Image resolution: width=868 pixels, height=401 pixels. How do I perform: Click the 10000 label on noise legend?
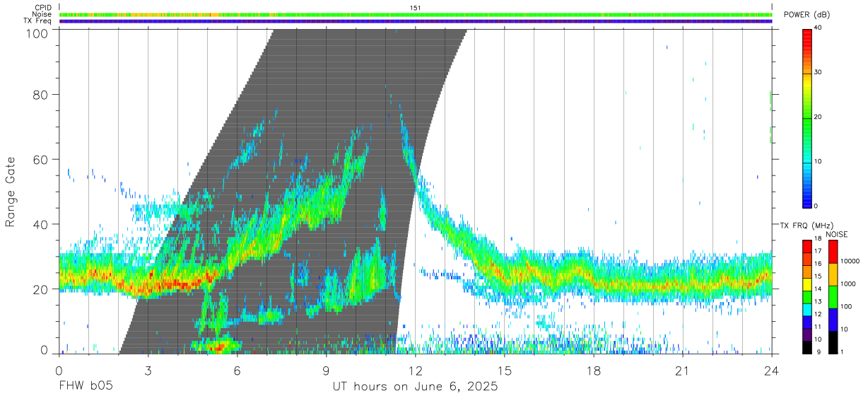[852, 262]
